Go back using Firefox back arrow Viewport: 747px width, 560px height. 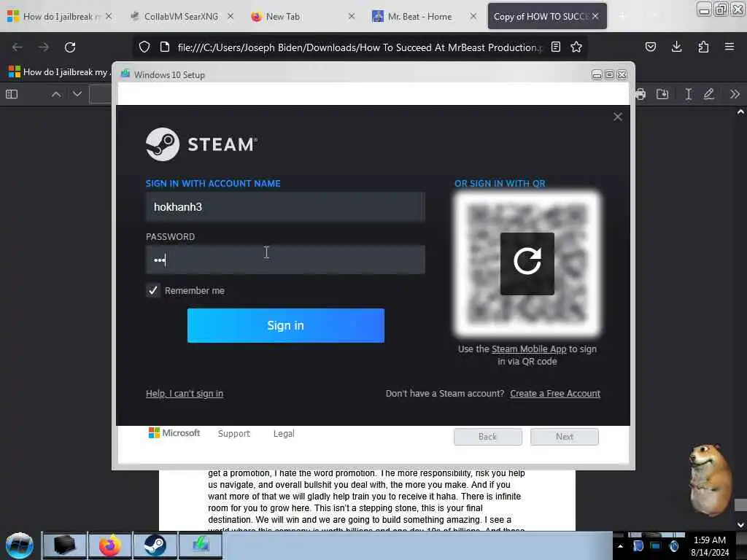(x=18, y=47)
